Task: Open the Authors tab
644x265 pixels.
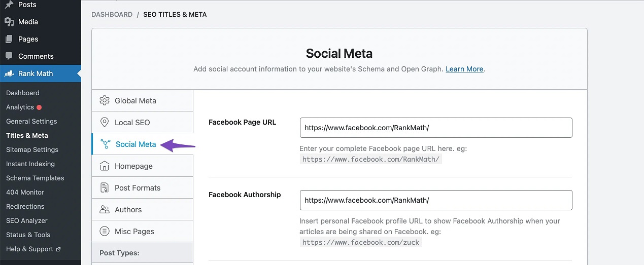Action: point(143,209)
